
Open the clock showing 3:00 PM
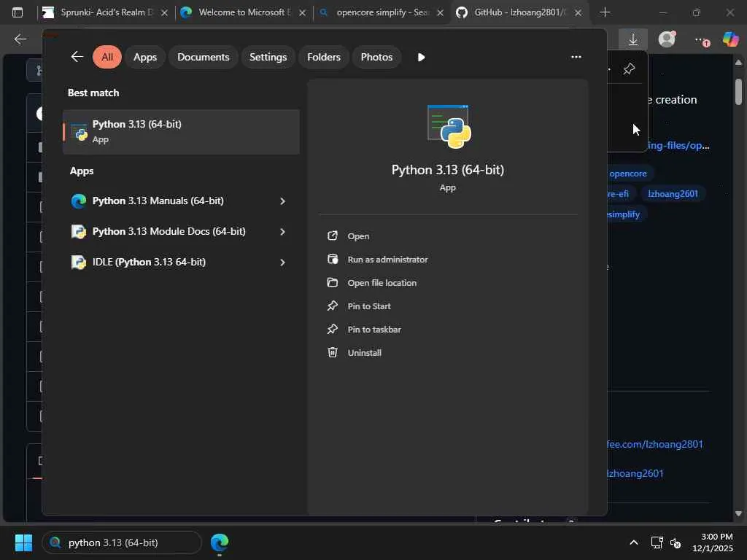(713, 542)
